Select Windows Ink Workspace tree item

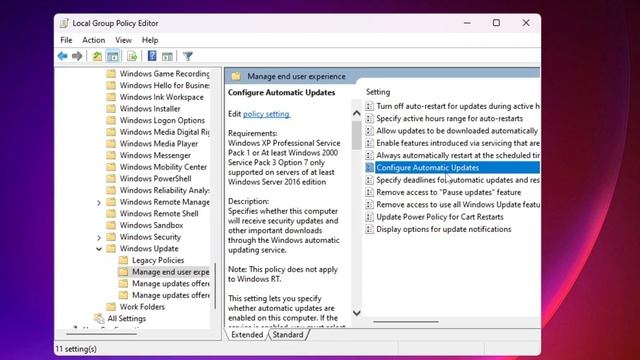[162, 97]
